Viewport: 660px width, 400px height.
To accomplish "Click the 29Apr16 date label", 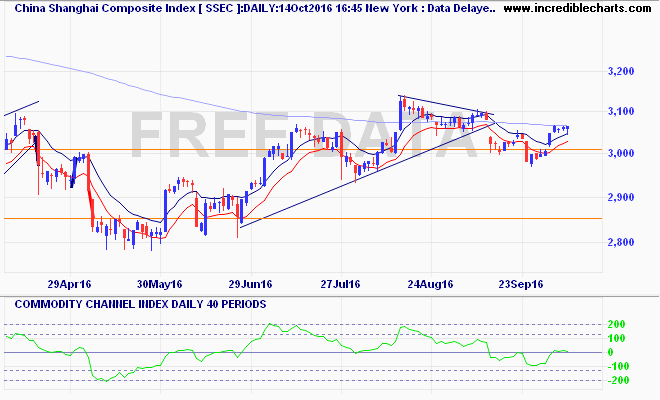I will 69,285.
